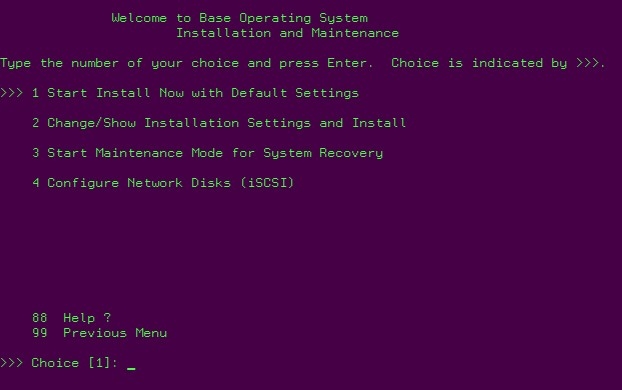Click the Choice [1]: prompt label
This screenshot has height=390, width=622.
(75, 363)
